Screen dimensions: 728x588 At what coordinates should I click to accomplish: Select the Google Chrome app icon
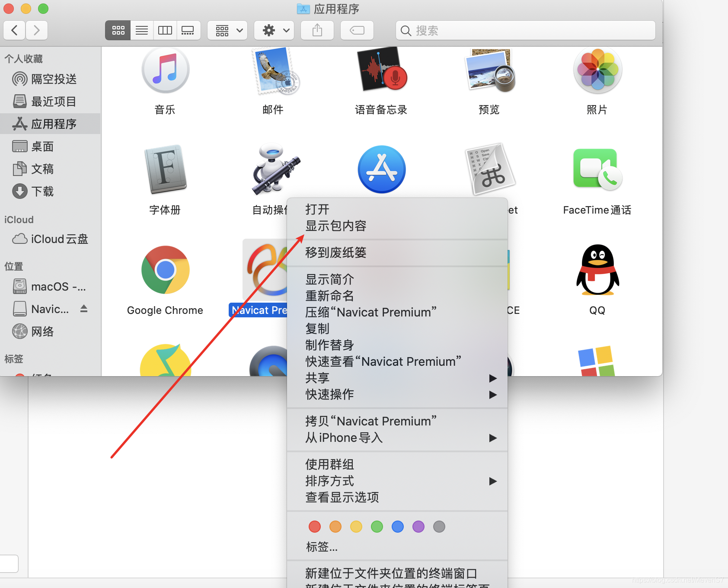(165, 270)
